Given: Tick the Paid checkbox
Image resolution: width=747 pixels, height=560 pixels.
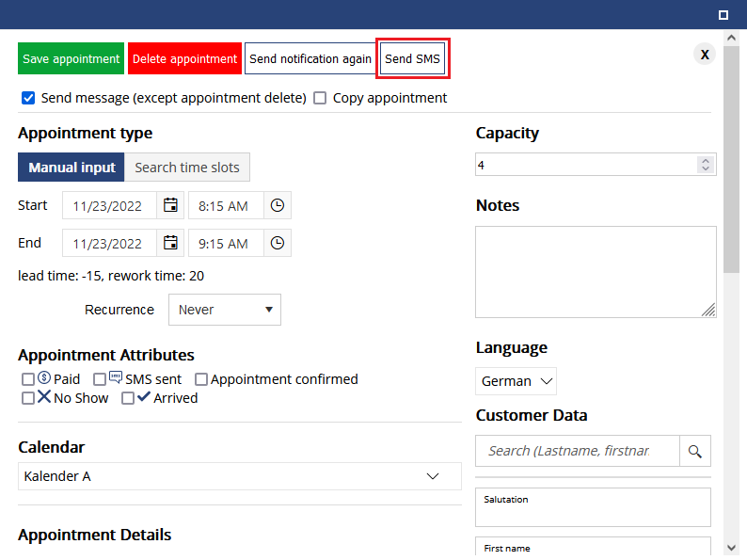Looking at the screenshot, I should point(28,379).
